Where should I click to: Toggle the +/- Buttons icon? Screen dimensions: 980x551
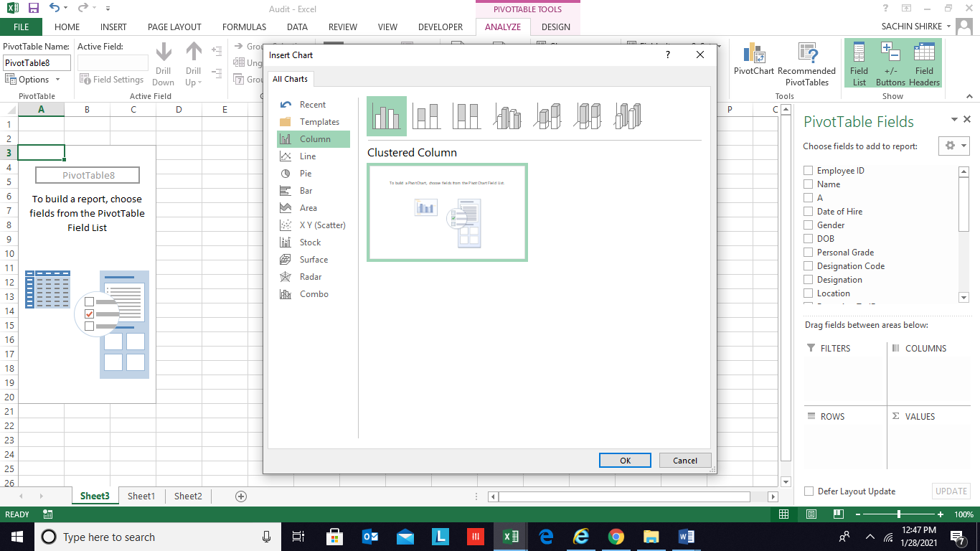click(x=890, y=64)
